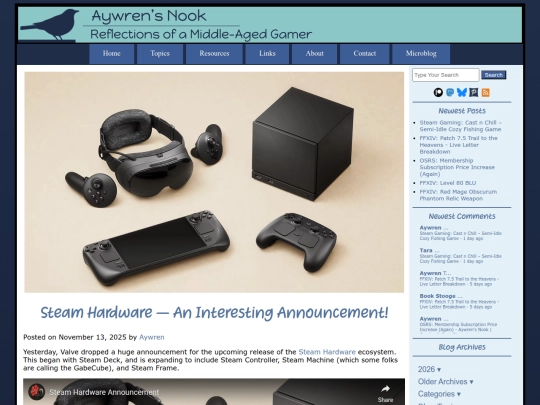The width and height of the screenshot is (540, 405).
Task: Open the Bluesky butterfly icon
Action: coord(462,92)
